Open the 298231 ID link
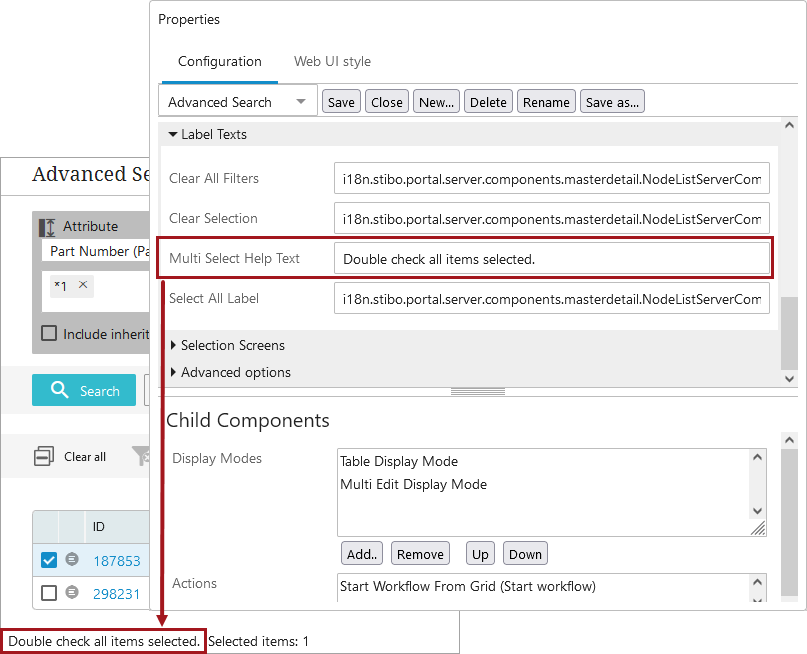 (117, 594)
